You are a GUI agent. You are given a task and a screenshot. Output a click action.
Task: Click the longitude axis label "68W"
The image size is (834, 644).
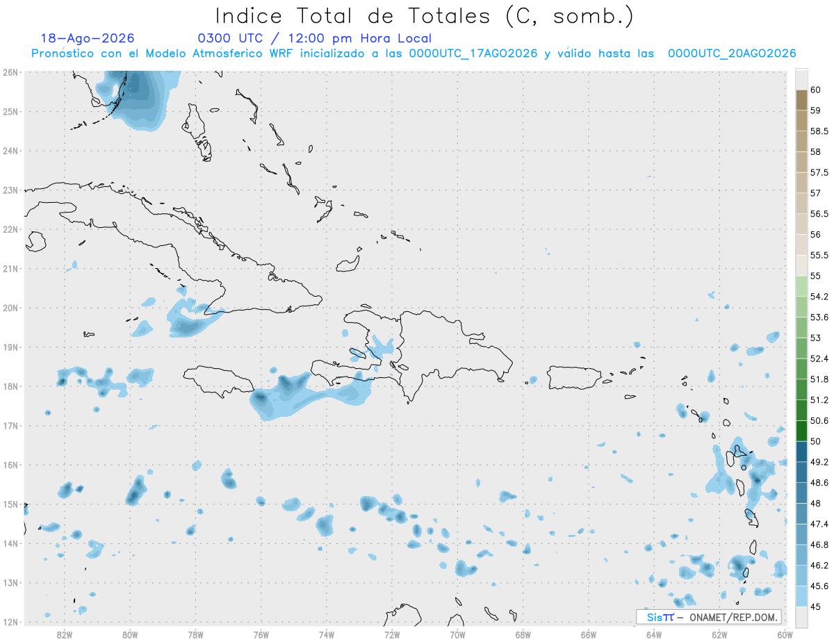click(x=523, y=634)
